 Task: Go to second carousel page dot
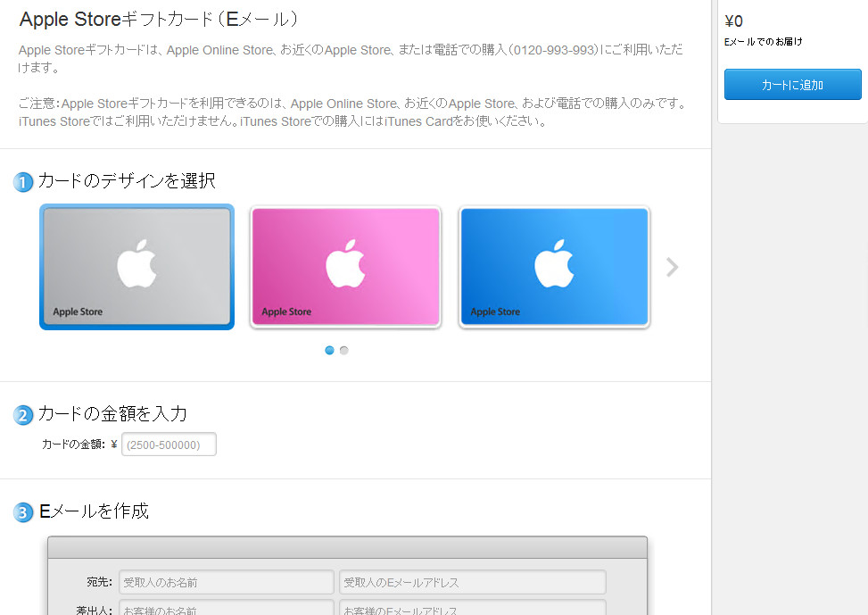point(343,350)
